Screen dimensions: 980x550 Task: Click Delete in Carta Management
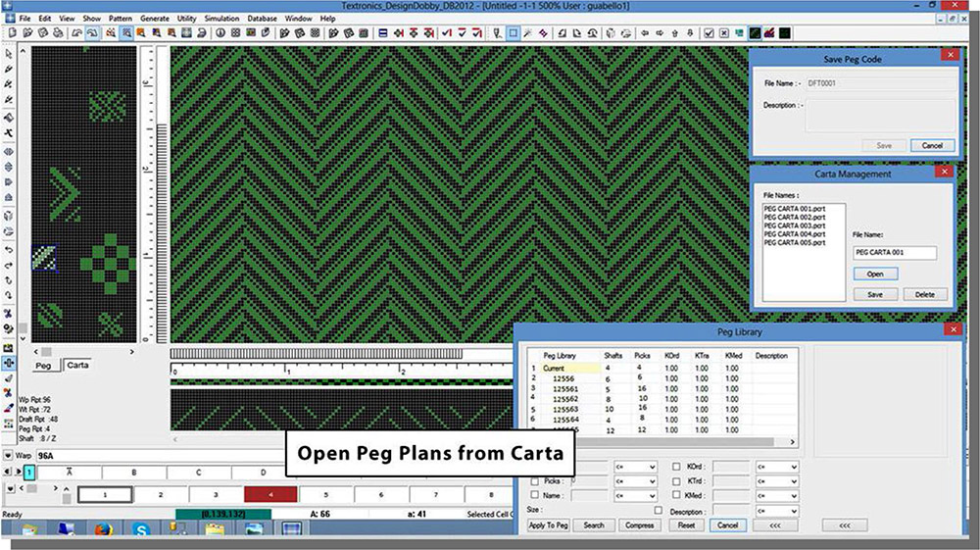pyautogui.click(x=925, y=294)
